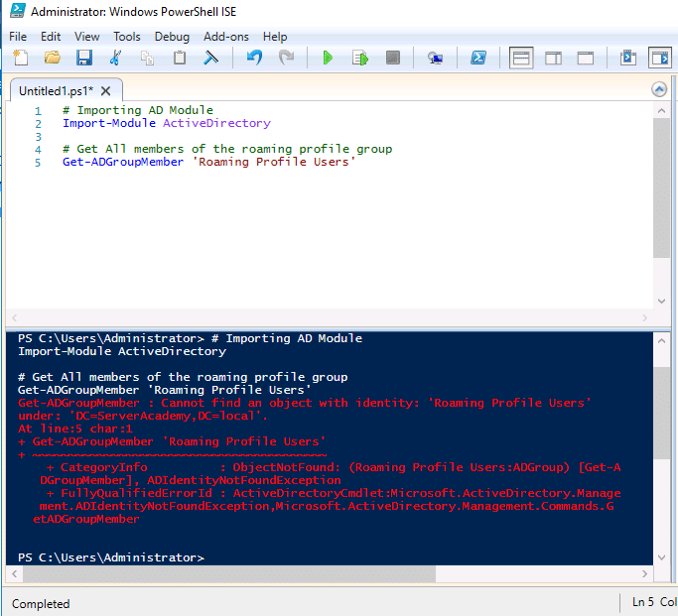Click the Clear Console Pane icon
This screenshot has width=678, height=616.
211,59
